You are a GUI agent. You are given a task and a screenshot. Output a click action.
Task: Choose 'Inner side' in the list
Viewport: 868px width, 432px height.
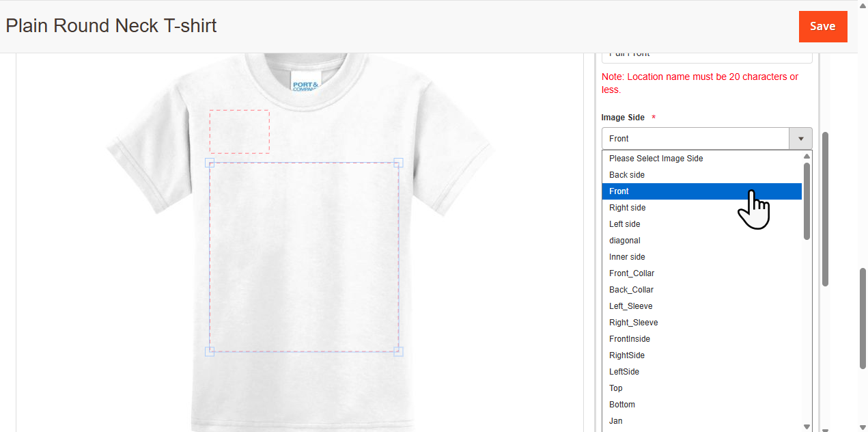point(627,257)
